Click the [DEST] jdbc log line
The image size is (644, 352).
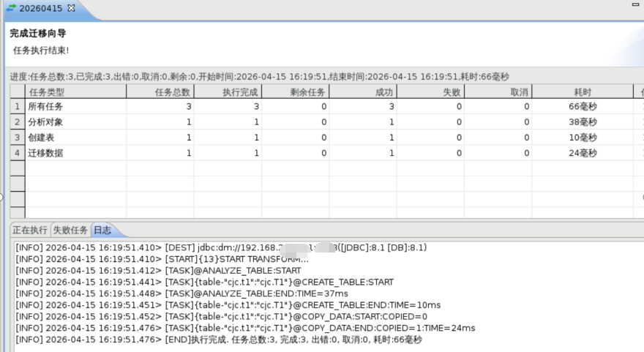[x=221, y=247]
